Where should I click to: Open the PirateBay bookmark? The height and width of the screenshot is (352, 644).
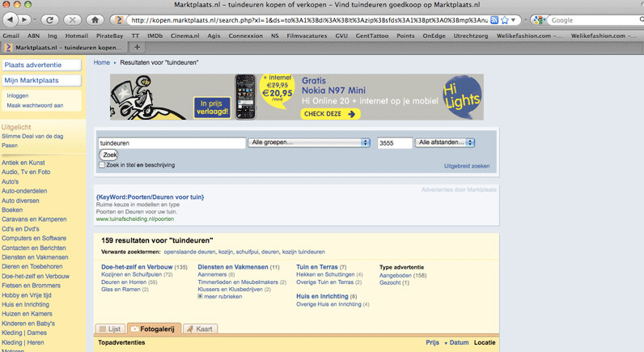point(110,36)
